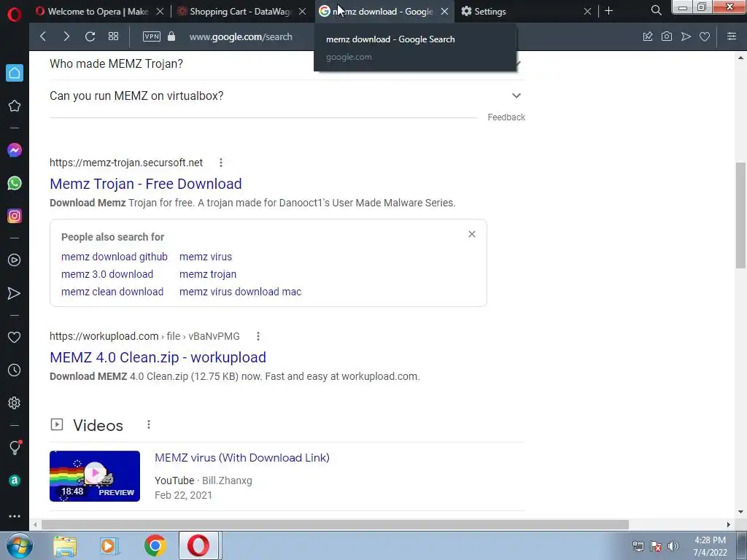The width and height of the screenshot is (747, 560).
Task: Click the vertical scrollbar thumb
Action: [740, 215]
